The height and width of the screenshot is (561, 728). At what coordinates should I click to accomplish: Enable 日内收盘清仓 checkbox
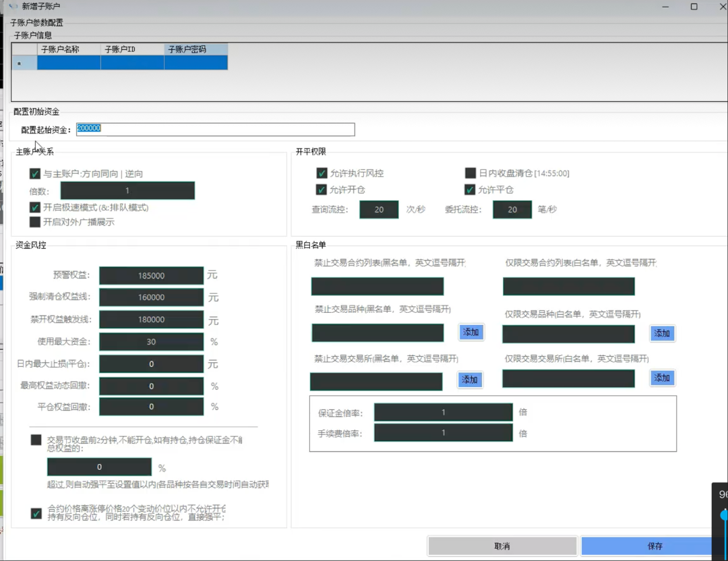[471, 173]
